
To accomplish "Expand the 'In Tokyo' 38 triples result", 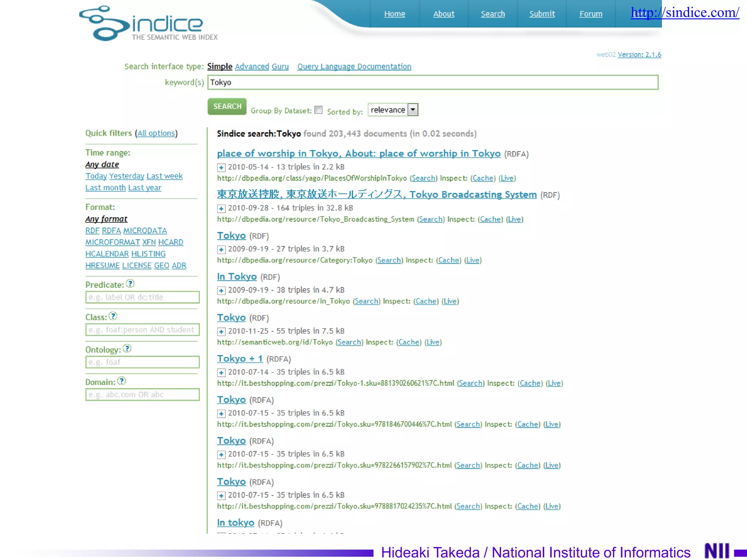I will point(221,291).
